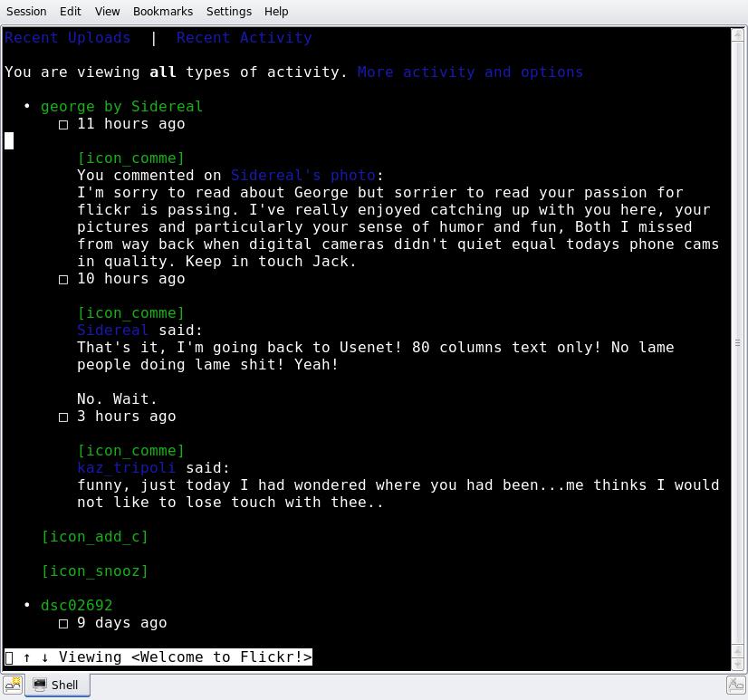Click the [icon_comme] icon above kaz_tripoli said
The height and width of the screenshot is (700, 748).
click(x=130, y=451)
